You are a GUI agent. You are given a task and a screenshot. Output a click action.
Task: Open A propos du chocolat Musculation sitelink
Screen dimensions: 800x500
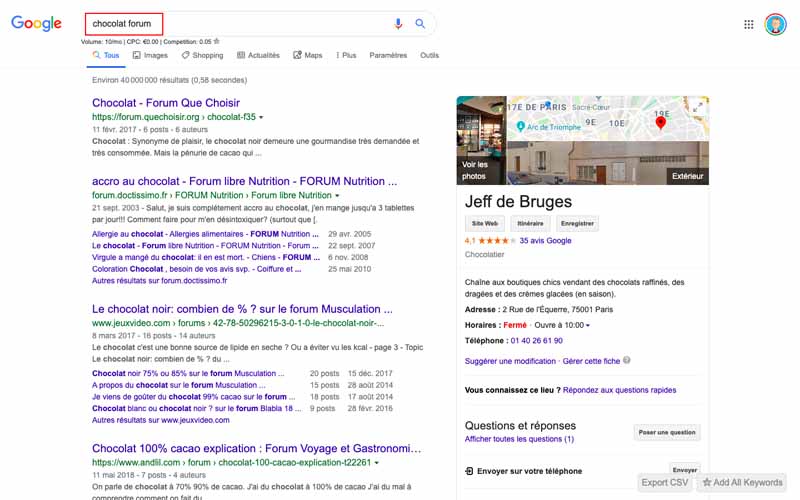click(x=179, y=385)
